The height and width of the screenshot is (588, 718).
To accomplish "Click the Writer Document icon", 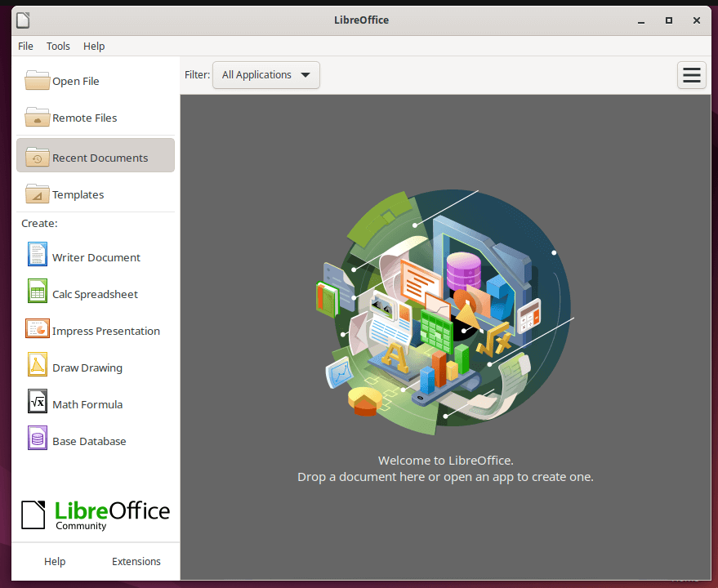I will tap(37, 254).
